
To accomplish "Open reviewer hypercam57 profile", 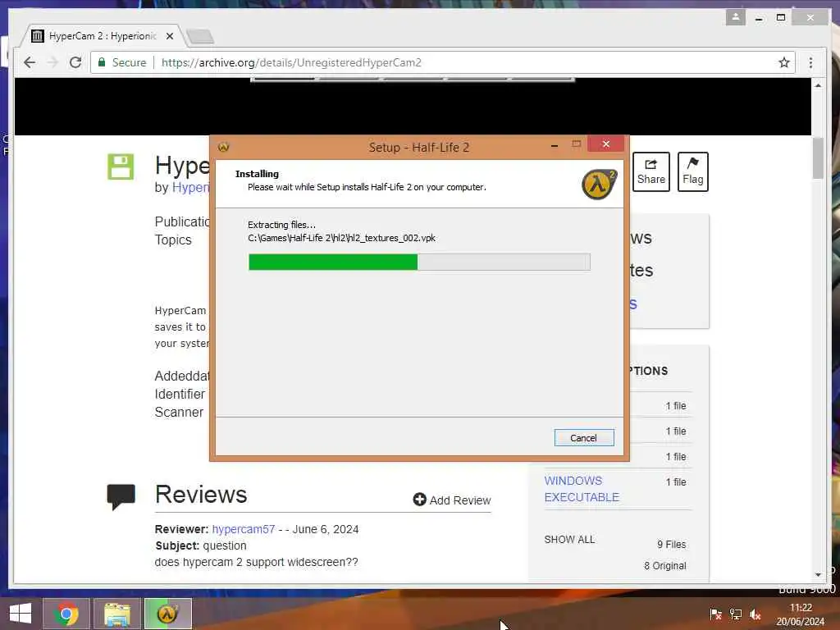I will [x=243, y=529].
